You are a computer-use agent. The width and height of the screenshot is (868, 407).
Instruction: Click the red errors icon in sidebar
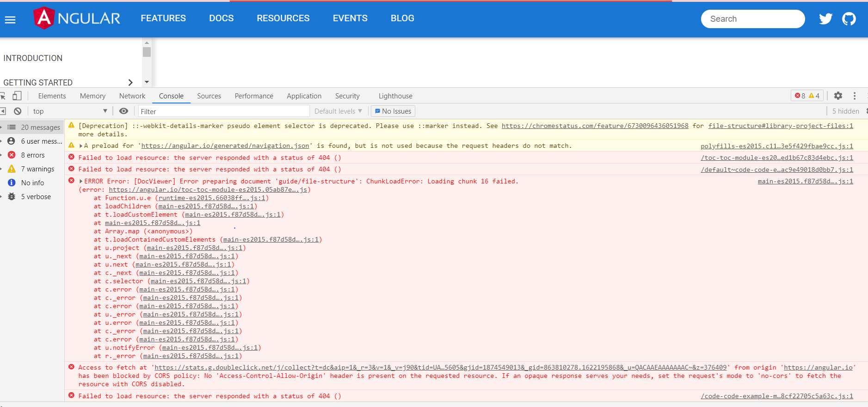pos(12,155)
